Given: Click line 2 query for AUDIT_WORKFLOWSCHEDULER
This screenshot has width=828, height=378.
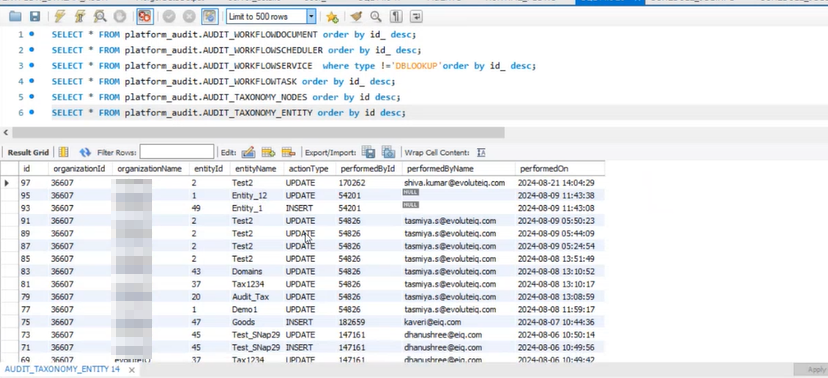Looking at the screenshot, I should tap(237, 50).
